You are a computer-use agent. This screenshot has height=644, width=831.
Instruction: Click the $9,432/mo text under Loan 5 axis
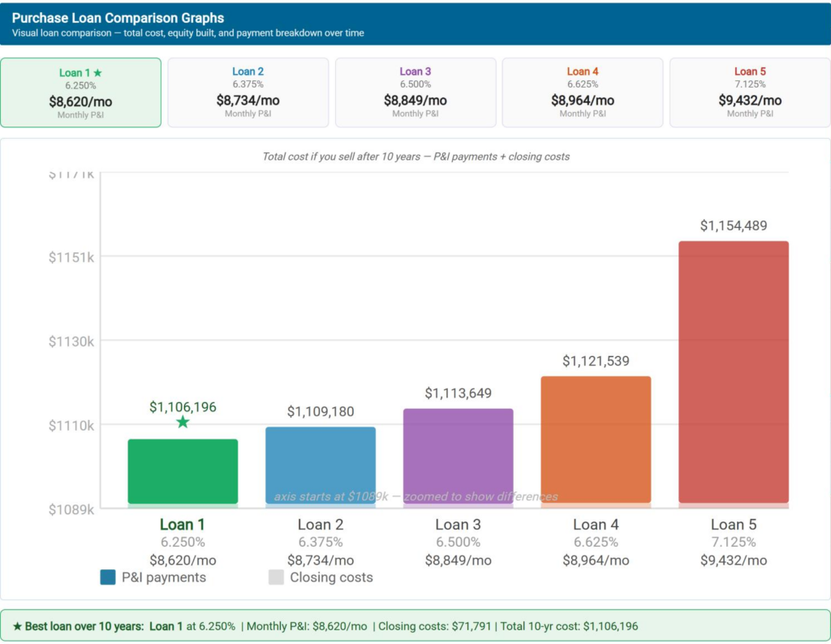click(734, 560)
